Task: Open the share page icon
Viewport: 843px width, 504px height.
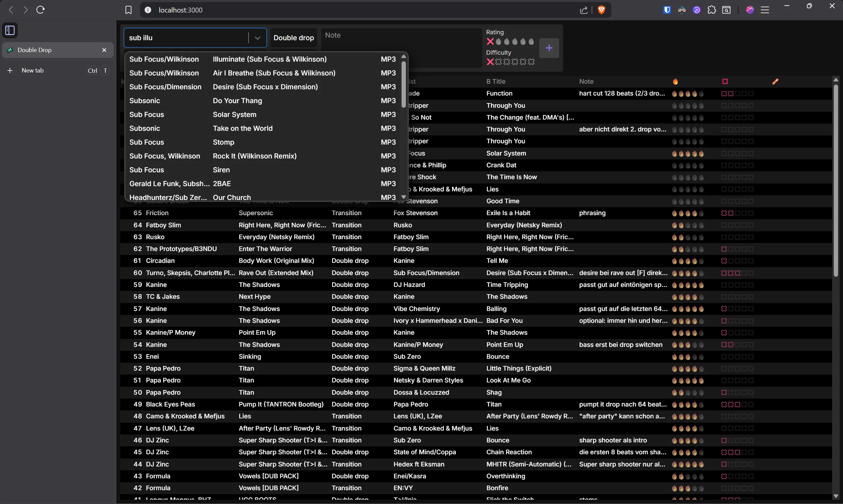Action: [x=583, y=10]
